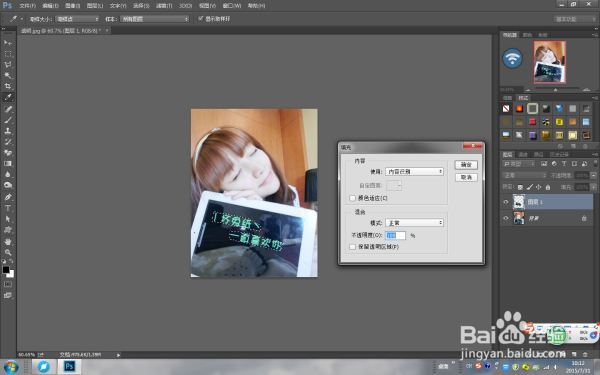Swap foreground and background colors
The width and height of the screenshot is (600, 375).
coord(11,262)
